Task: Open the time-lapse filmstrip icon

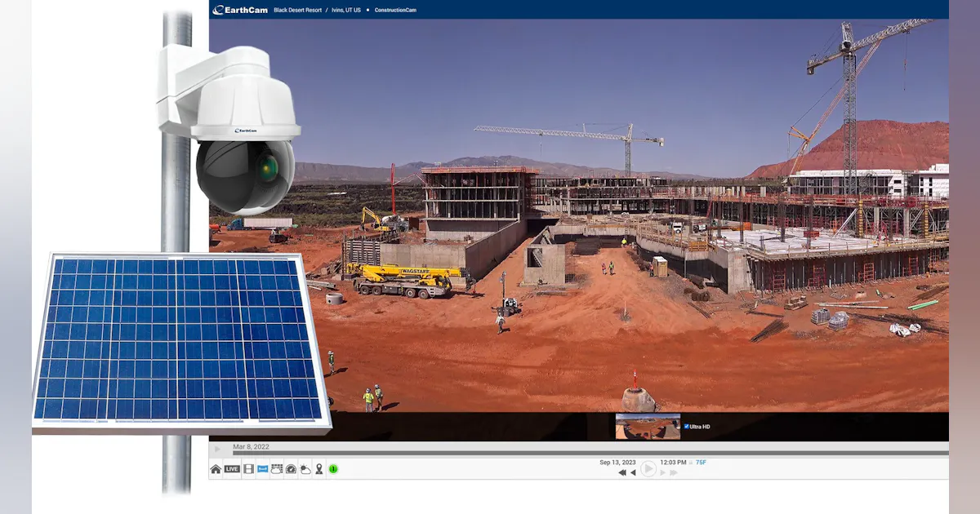Action: pos(248,469)
